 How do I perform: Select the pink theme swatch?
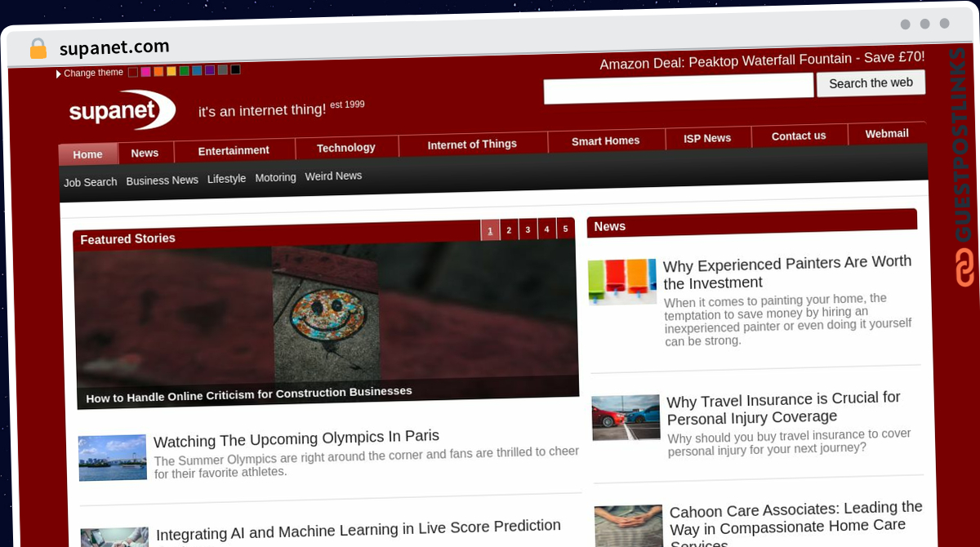tap(145, 72)
